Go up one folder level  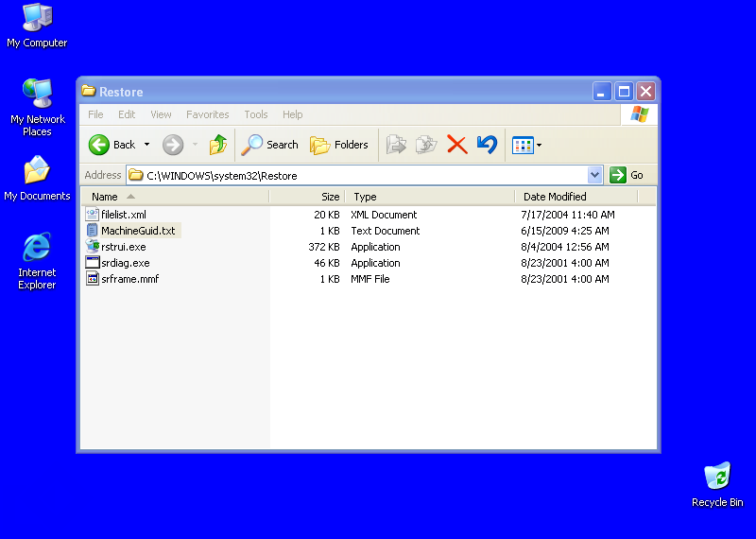point(218,145)
